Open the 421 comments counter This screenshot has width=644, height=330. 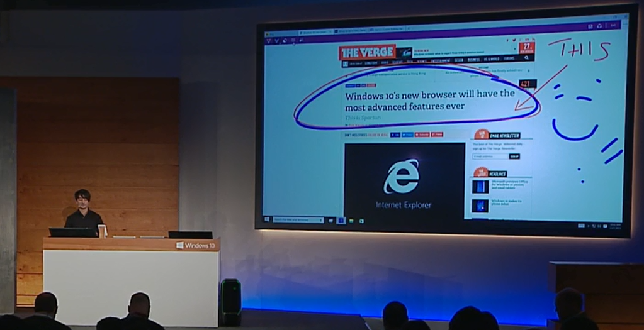(528, 84)
